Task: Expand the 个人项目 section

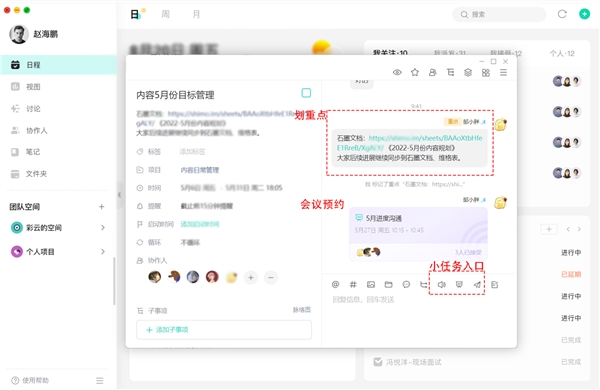Action: (103, 251)
